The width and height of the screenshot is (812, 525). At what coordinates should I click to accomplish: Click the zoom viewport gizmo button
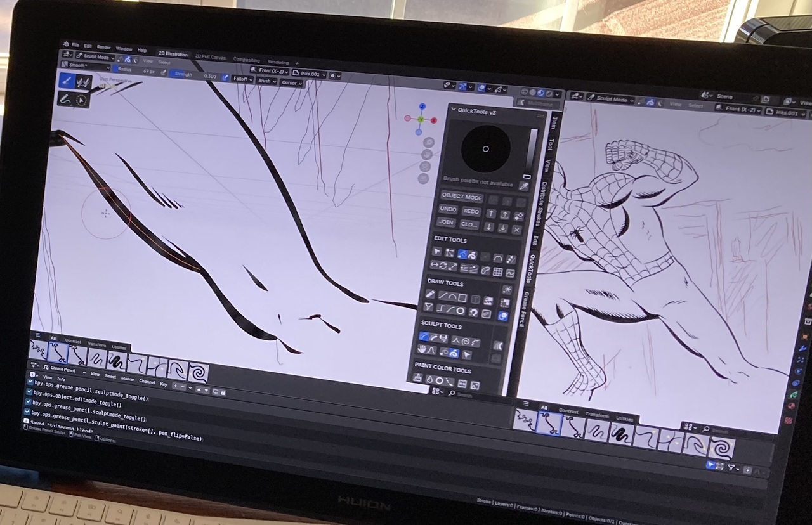pyautogui.click(x=428, y=142)
